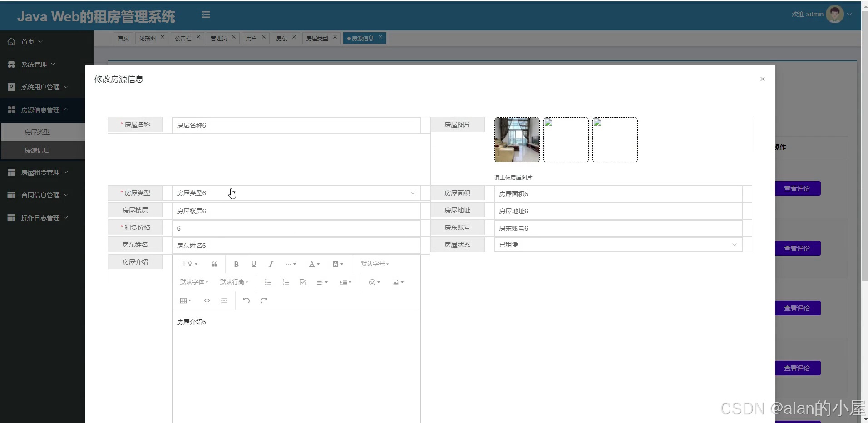Undo the last edit in the editor

point(247,300)
